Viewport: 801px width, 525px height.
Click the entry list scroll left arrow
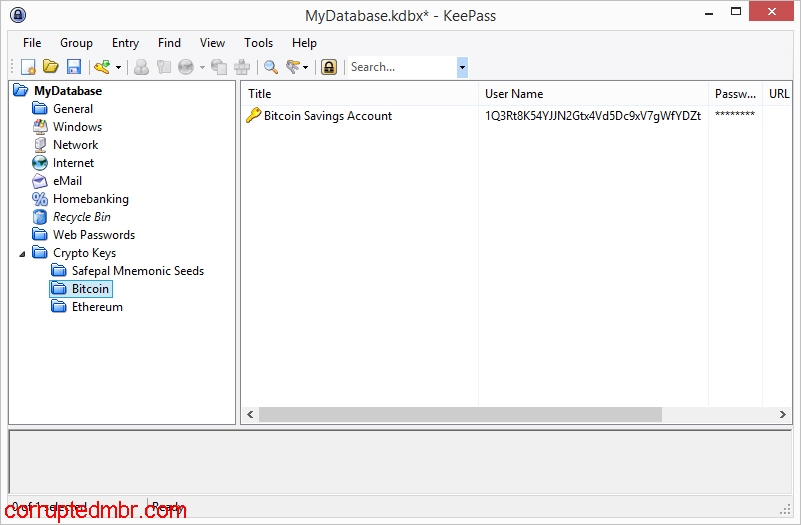(x=250, y=415)
